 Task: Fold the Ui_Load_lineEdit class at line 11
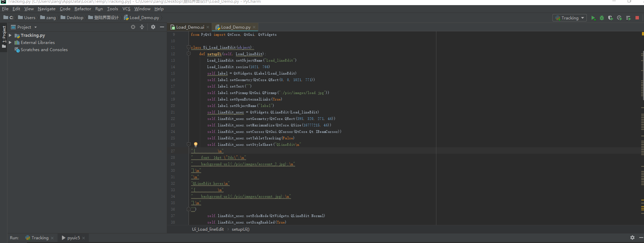pos(189,47)
